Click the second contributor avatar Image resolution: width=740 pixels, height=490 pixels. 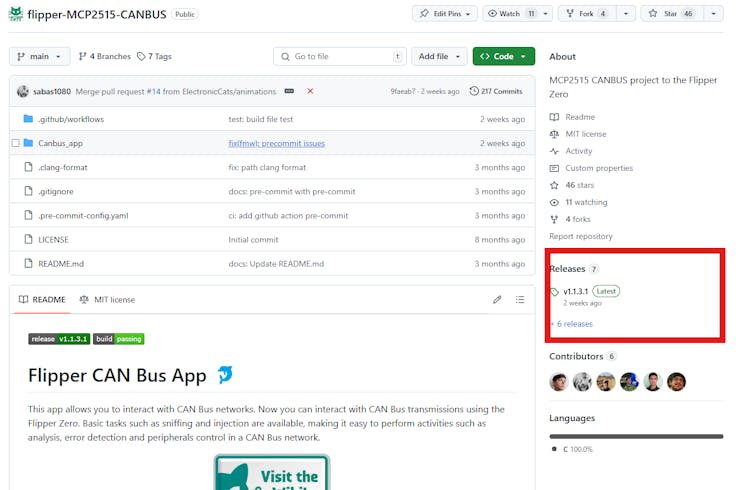(x=582, y=381)
